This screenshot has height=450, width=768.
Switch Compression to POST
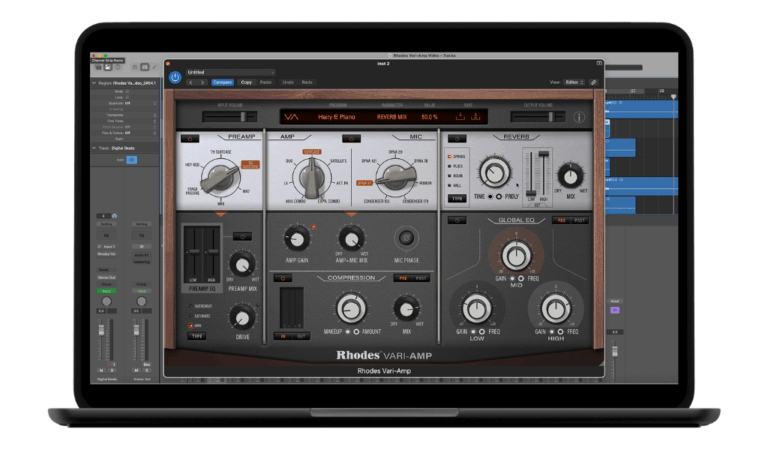pyautogui.click(x=421, y=278)
